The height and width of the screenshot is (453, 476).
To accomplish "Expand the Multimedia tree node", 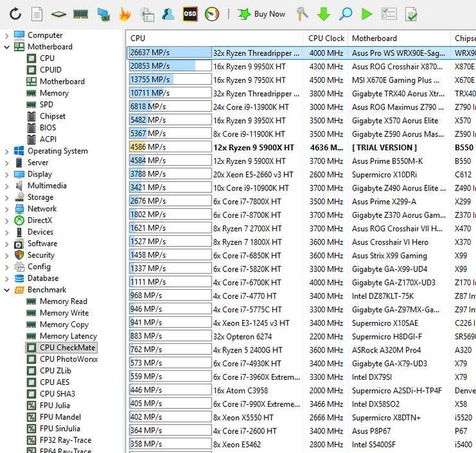I will tap(6, 186).
